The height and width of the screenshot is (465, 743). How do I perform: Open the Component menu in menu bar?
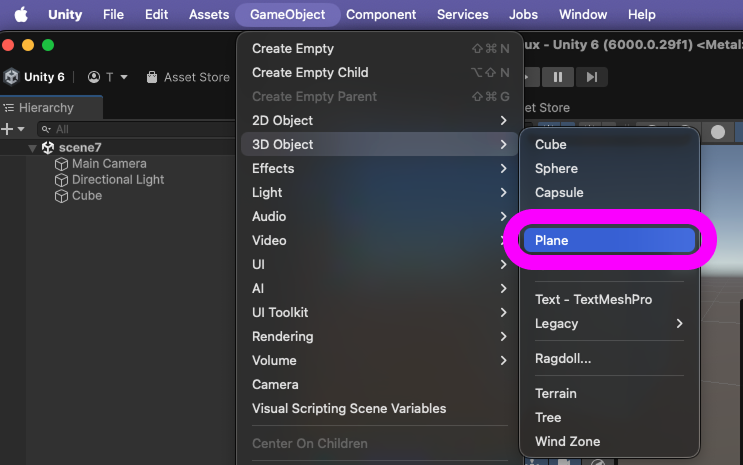[381, 15]
